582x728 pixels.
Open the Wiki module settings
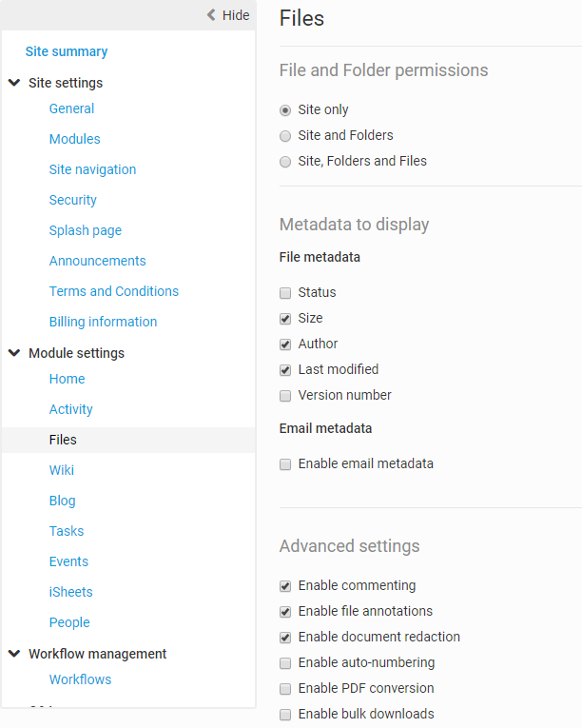point(62,470)
